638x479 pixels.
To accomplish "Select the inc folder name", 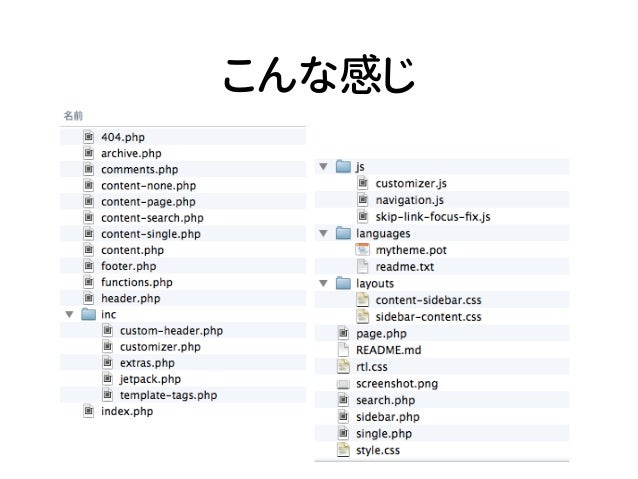I will 109,315.
